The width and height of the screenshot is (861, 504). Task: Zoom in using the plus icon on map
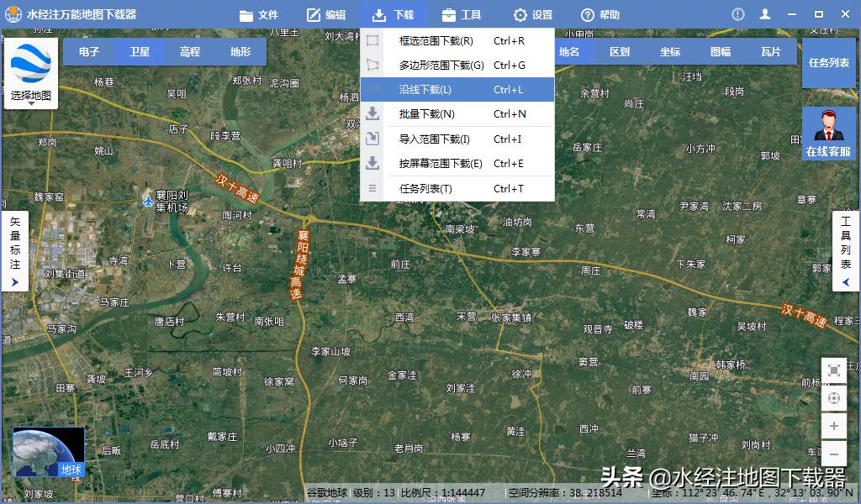point(834,426)
